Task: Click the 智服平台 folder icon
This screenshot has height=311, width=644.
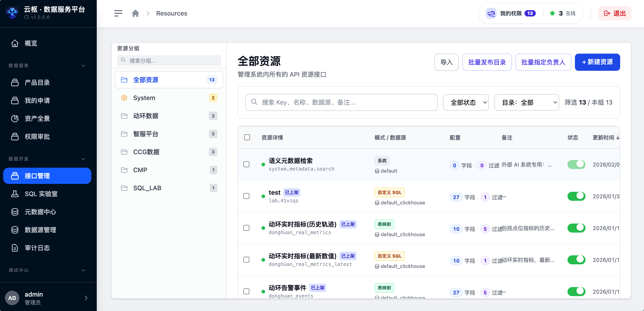Action: click(x=124, y=134)
